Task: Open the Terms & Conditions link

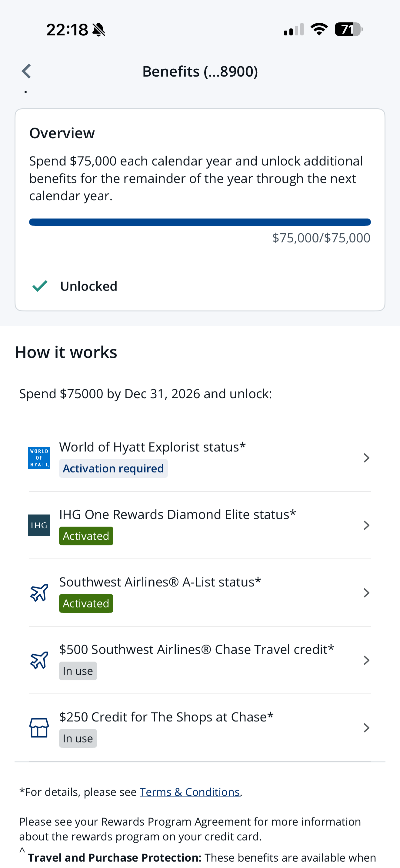Action: pos(189,791)
